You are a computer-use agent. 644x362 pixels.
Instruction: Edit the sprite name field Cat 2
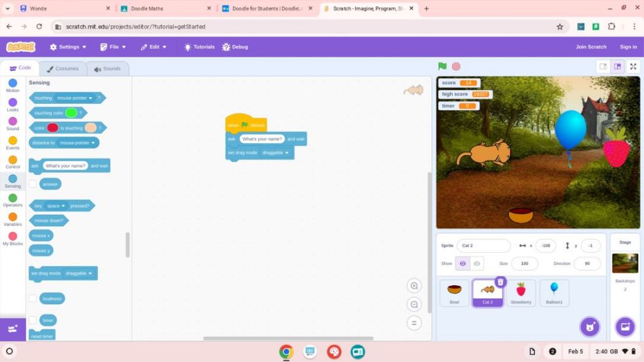pyautogui.click(x=484, y=246)
